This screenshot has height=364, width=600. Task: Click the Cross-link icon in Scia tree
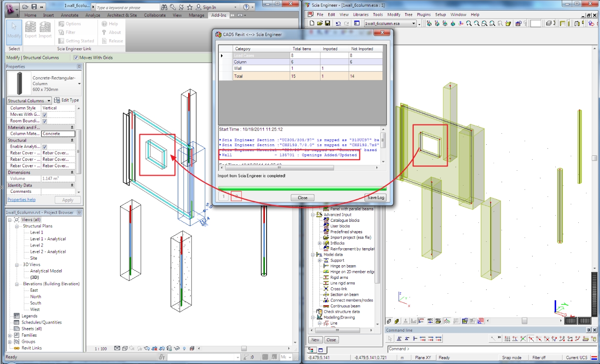click(326, 289)
